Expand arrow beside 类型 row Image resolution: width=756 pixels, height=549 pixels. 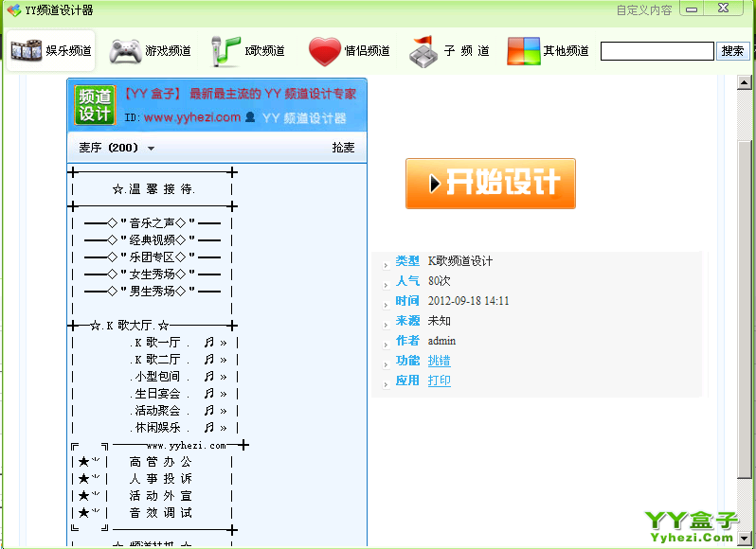pos(386,265)
